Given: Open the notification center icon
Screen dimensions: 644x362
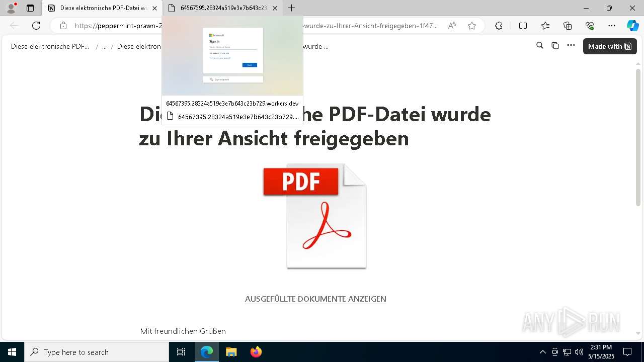Looking at the screenshot, I should (627, 352).
